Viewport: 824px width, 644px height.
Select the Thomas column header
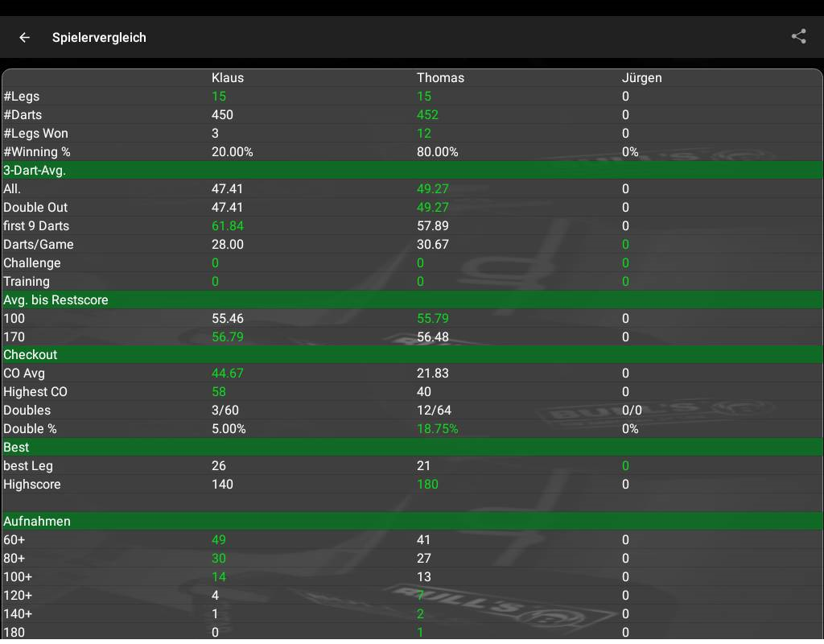[x=440, y=78]
